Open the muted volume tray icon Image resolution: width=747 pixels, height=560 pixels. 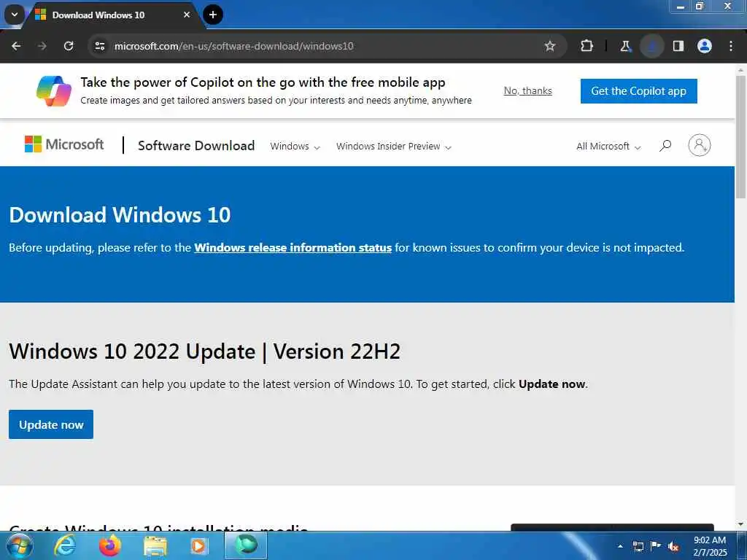pos(673,546)
